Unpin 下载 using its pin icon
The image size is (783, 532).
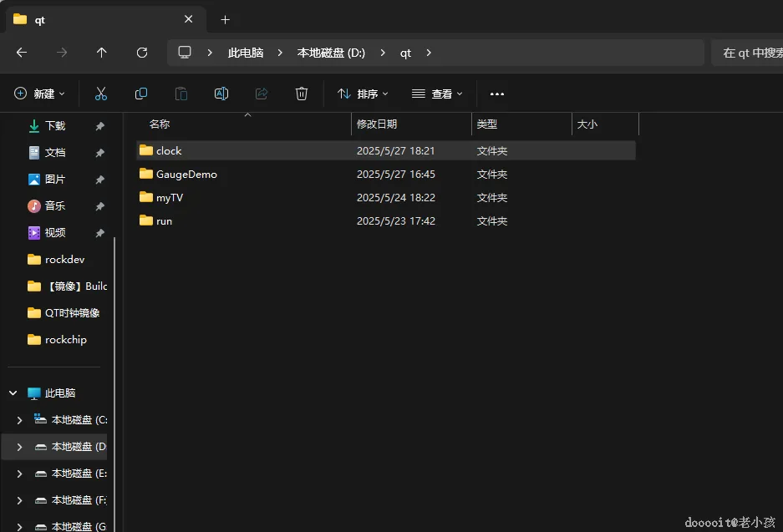tap(100, 126)
